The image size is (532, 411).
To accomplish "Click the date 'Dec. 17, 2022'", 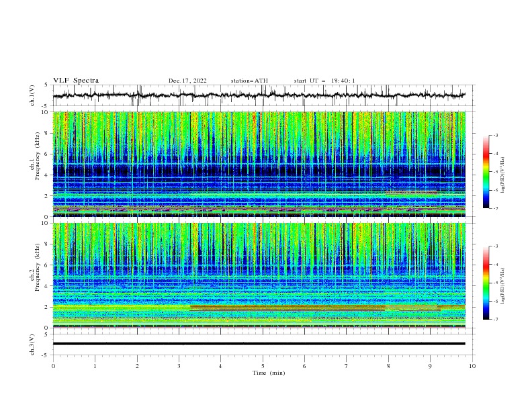I will (x=187, y=81).
